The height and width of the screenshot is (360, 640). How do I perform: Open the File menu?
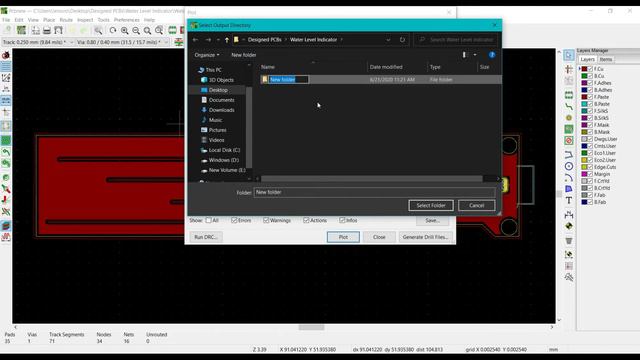(6, 20)
